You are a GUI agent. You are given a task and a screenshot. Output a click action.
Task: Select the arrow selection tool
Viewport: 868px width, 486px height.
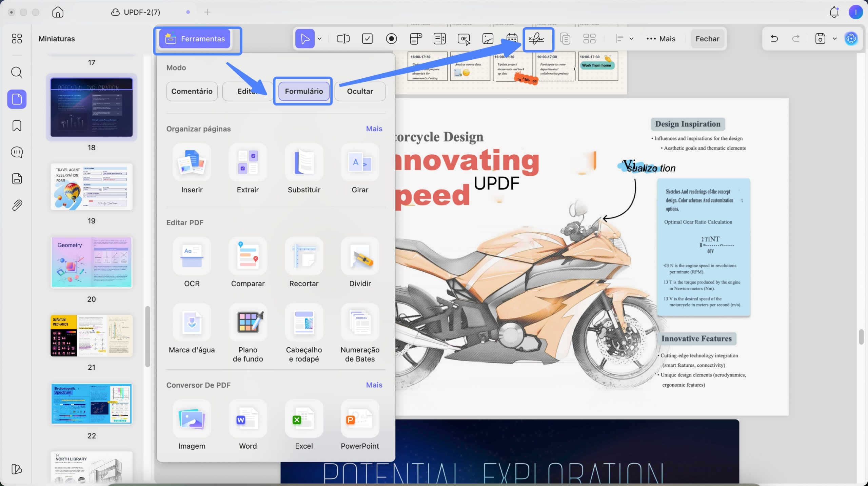point(305,39)
